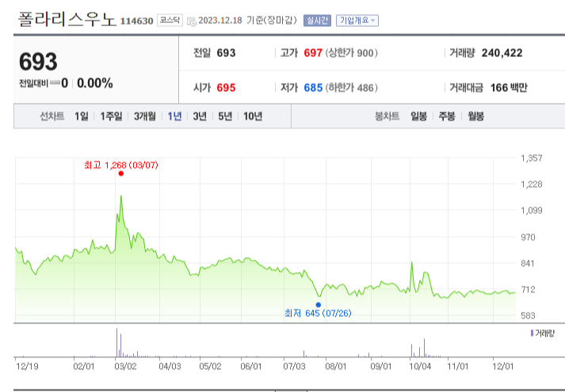Click the current price 693 in summary box

tap(38, 62)
